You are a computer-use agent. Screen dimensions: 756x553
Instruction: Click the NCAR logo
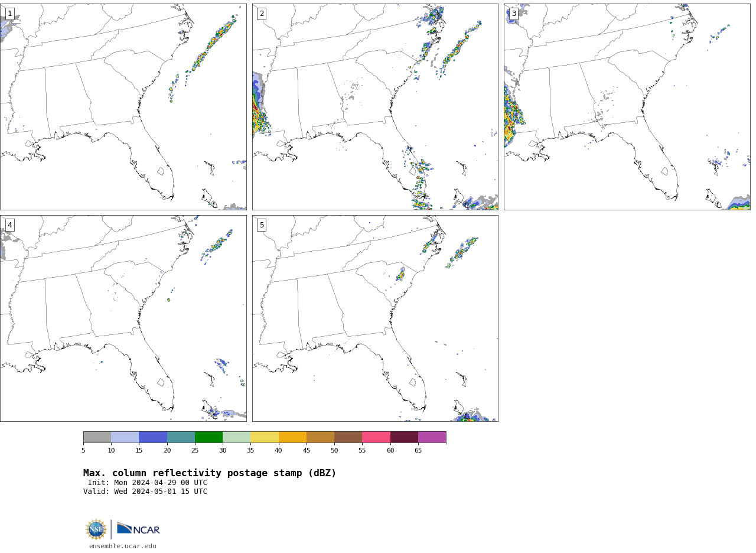[138, 529]
